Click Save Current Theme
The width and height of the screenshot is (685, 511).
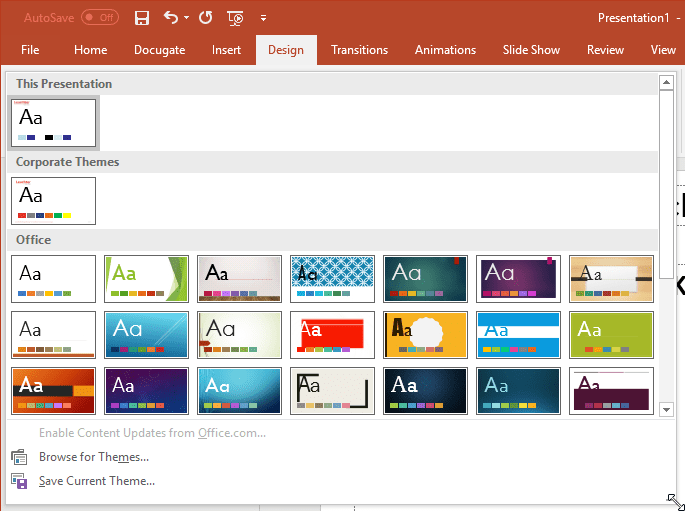(97, 481)
